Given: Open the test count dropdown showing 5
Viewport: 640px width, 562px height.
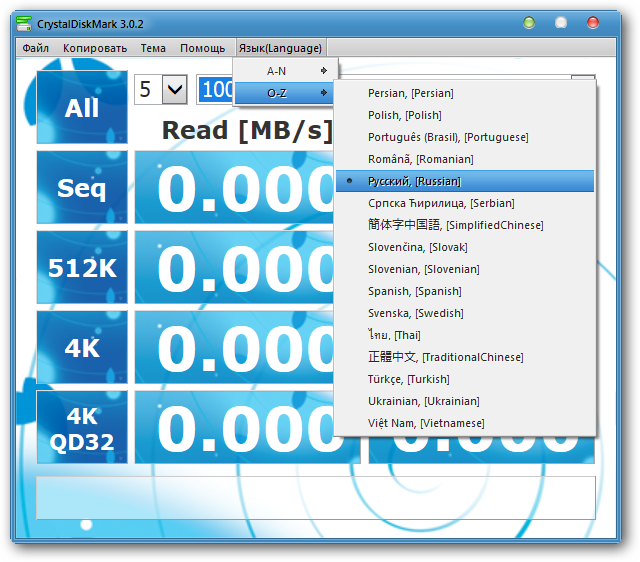Looking at the screenshot, I should pyautogui.click(x=161, y=89).
